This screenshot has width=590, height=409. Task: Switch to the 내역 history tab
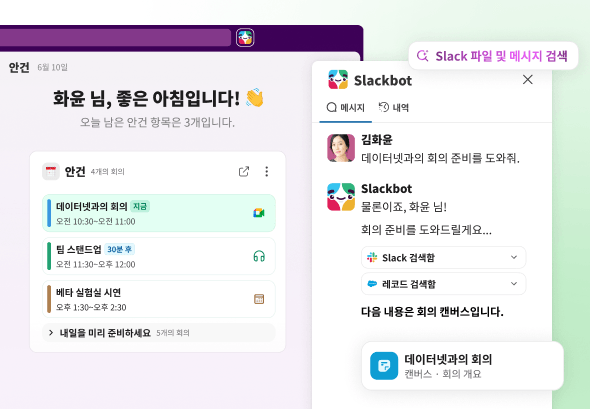pyautogui.click(x=394, y=108)
